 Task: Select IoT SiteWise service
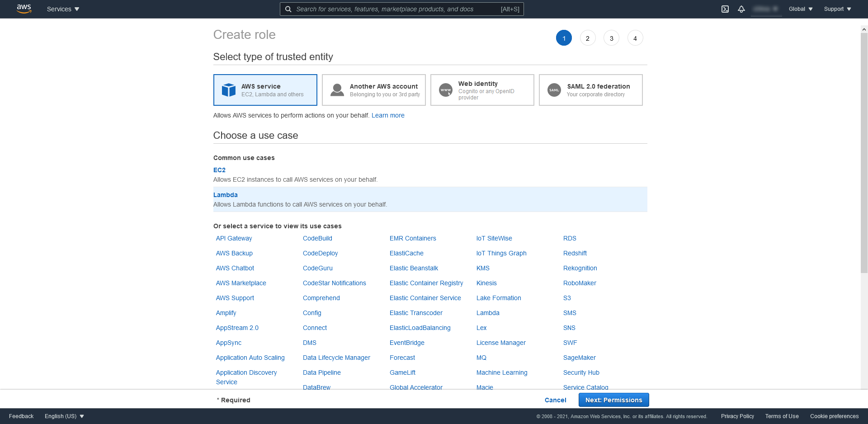494,238
